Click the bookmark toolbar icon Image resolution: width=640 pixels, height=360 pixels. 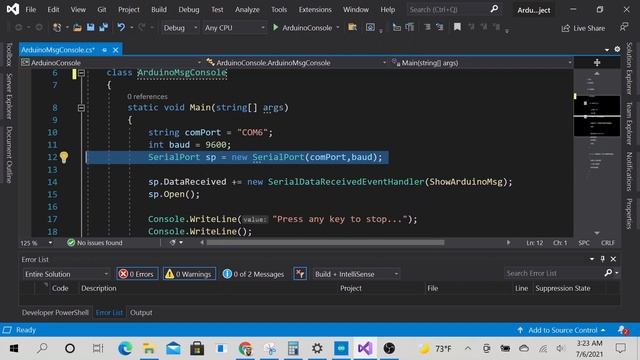457,27
